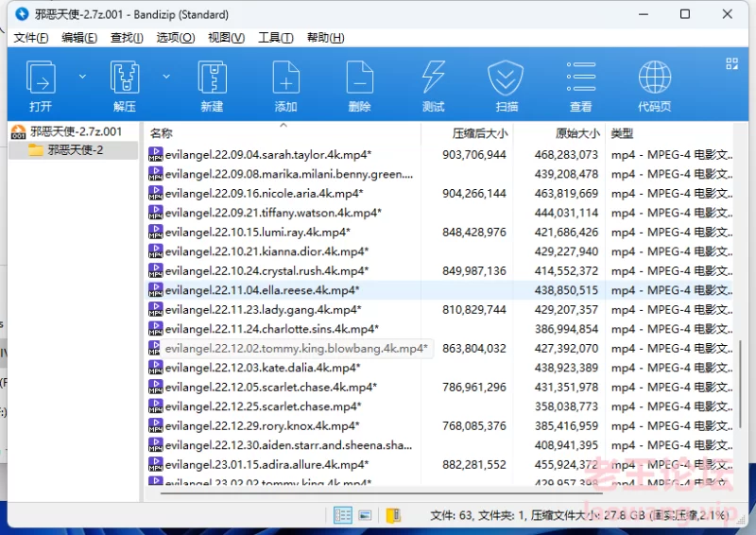Click the Bandizip app icon in title bar
Viewport: 756px width, 535px height.
22,14
